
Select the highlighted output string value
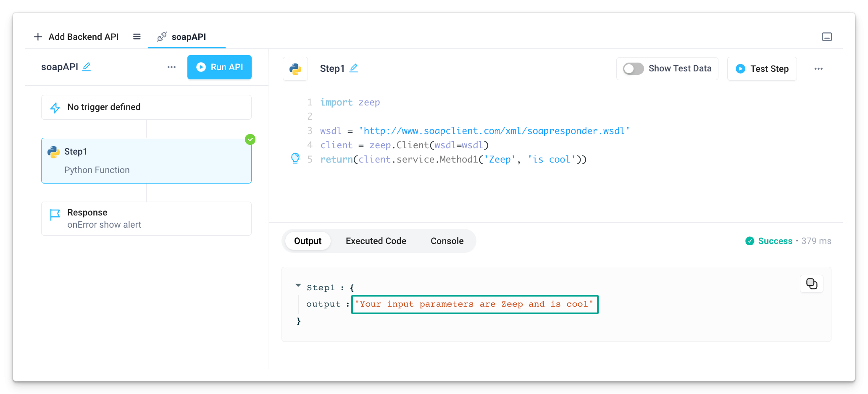(474, 304)
